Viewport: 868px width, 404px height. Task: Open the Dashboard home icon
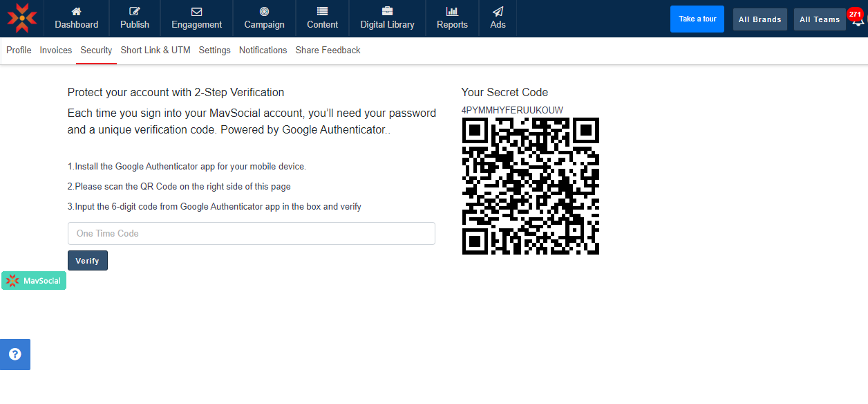(x=77, y=11)
